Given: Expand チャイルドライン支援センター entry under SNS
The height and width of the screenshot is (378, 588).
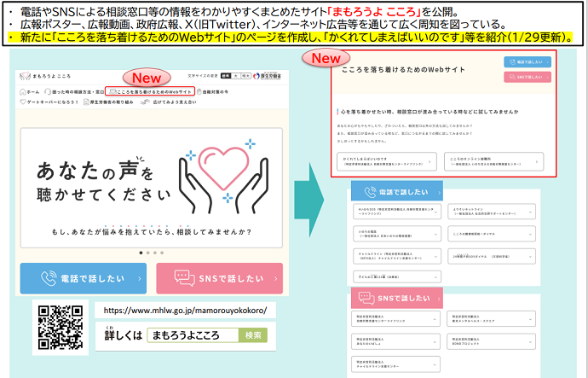Looking at the screenshot, I should click(396, 364).
